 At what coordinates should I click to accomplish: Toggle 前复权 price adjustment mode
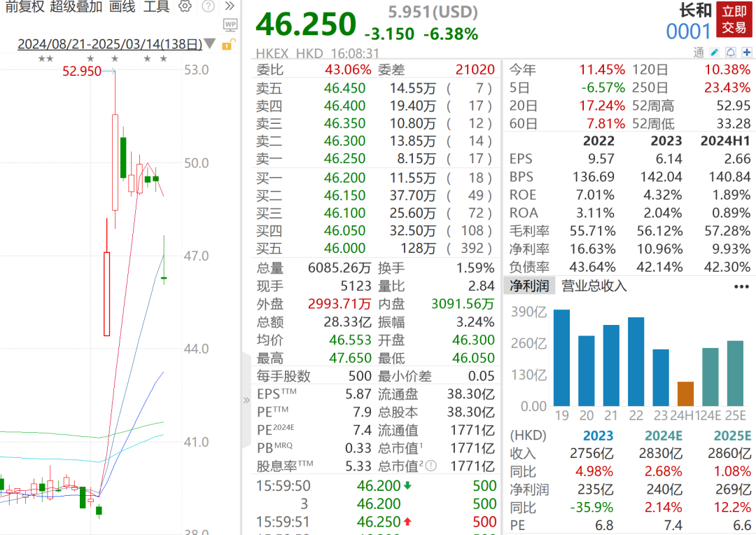click(24, 7)
